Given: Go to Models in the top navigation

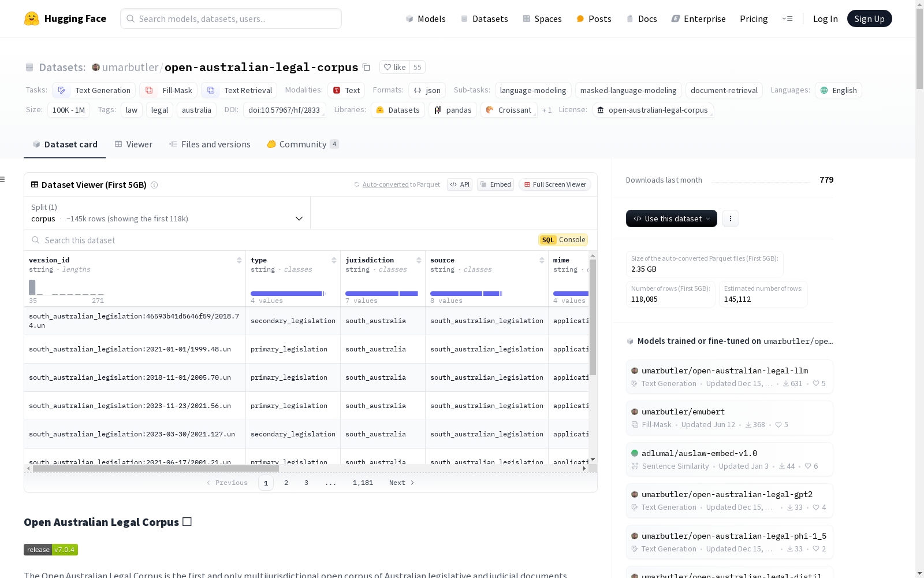Looking at the screenshot, I should point(426,18).
